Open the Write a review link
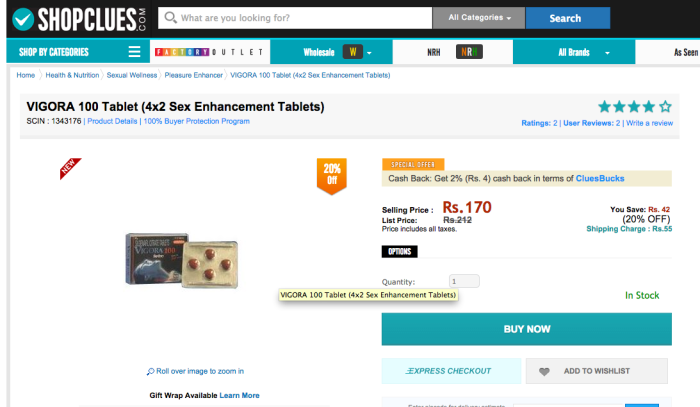700x407 pixels. pyautogui.click(x=649, y=123)
